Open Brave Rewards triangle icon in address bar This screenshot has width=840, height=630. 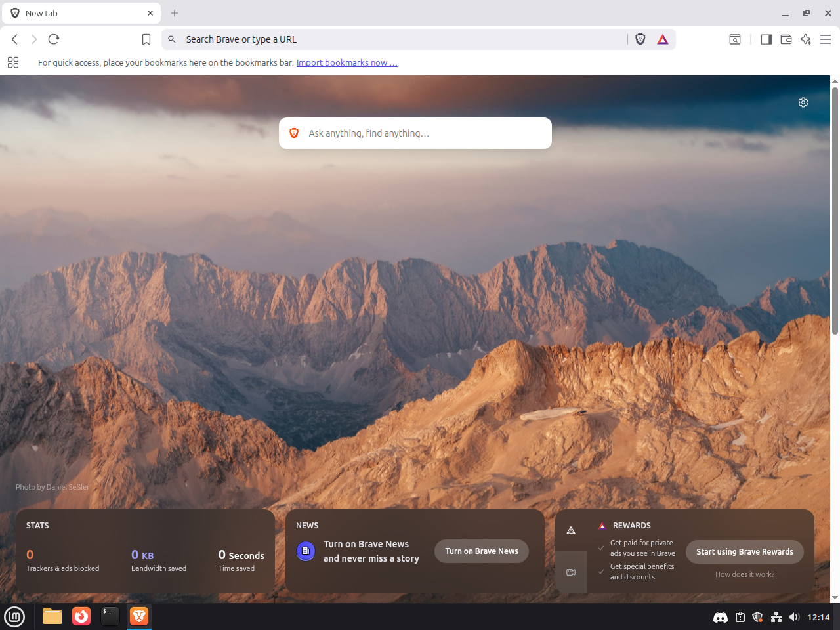pos(663,39)
